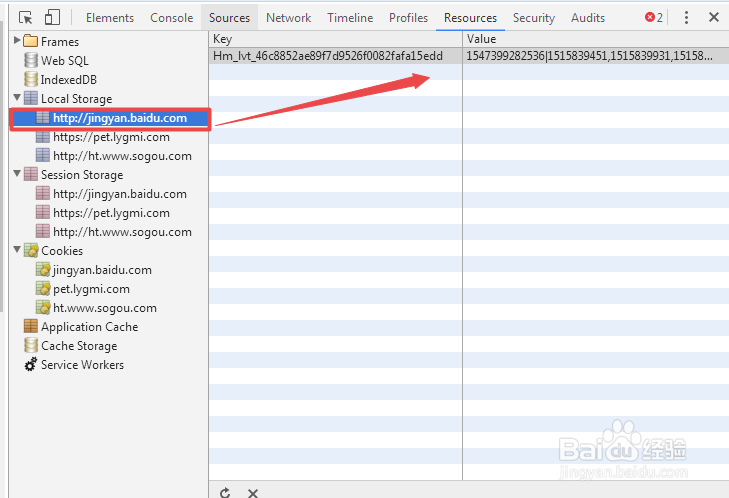Click the delete entry X icon
Image resolution: width=729 pixels, height=498 pixels.
pos(252,493)
